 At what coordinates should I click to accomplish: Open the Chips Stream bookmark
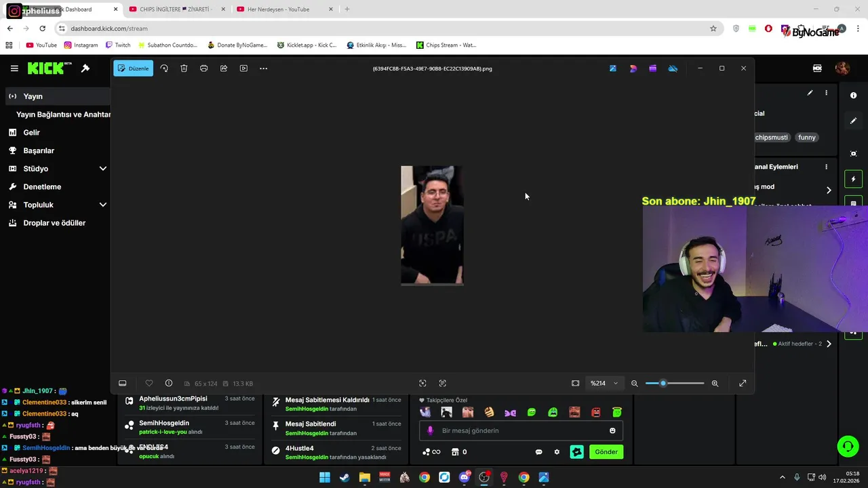click(446, 45)
